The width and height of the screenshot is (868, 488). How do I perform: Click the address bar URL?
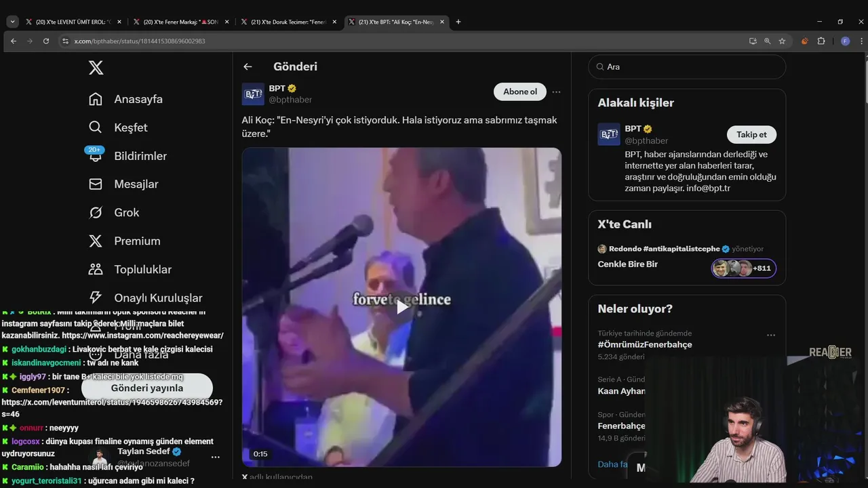(x=140, y=41)
